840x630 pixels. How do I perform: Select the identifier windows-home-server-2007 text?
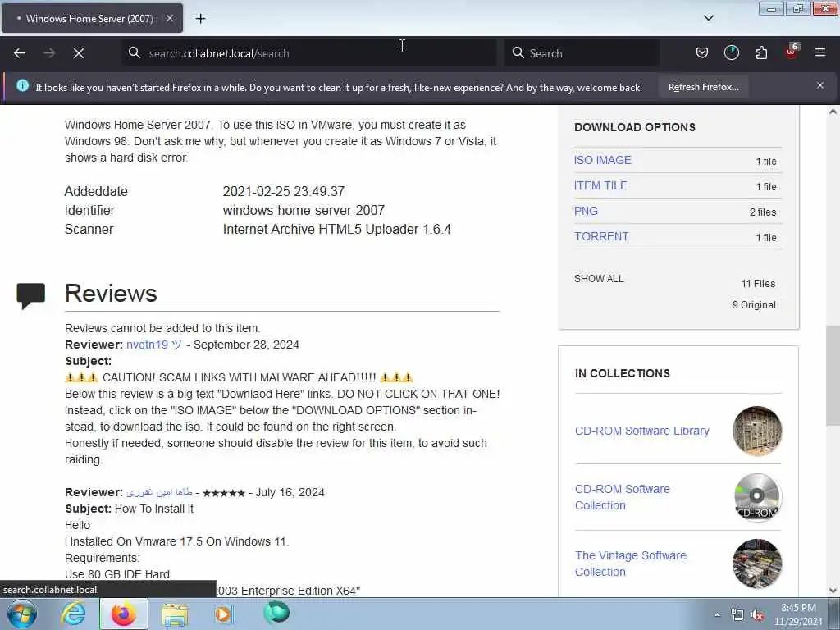[304, 210]
